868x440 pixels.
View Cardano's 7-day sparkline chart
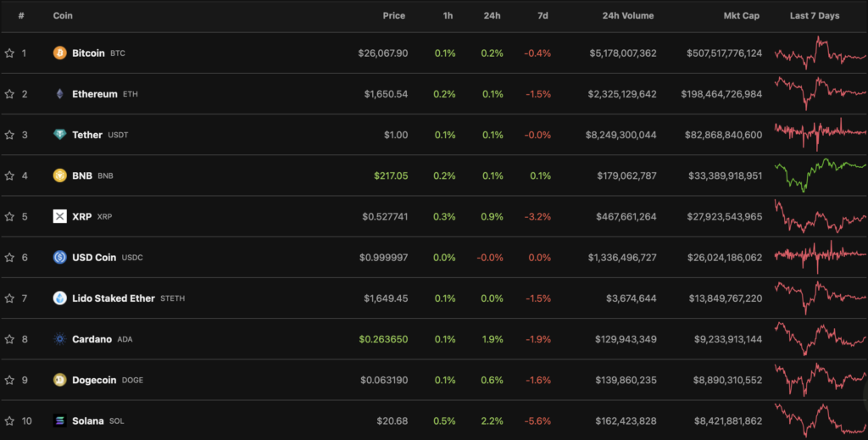(821, 338)
